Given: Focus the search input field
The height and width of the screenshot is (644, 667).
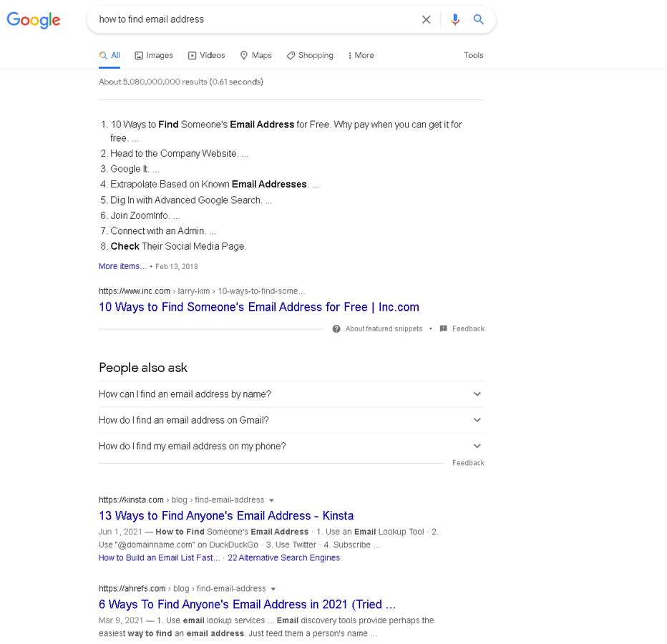Looking at the screenshot, I should click(x=255, y=19).
